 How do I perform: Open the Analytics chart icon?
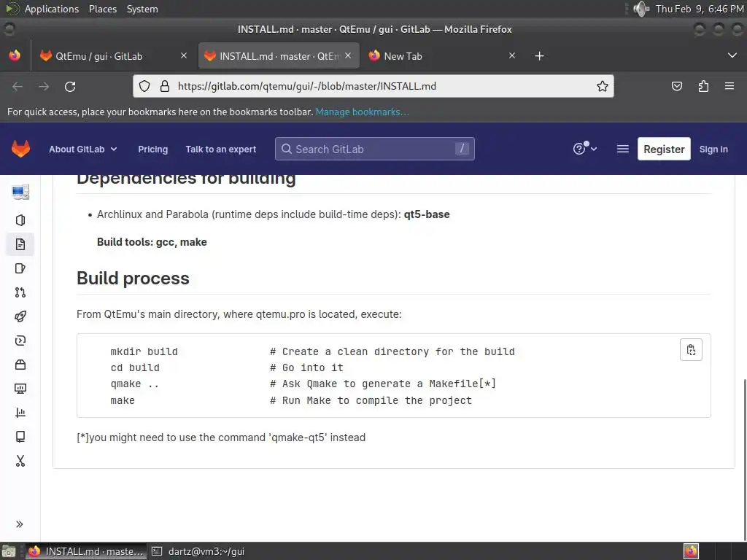coord(20,413)
